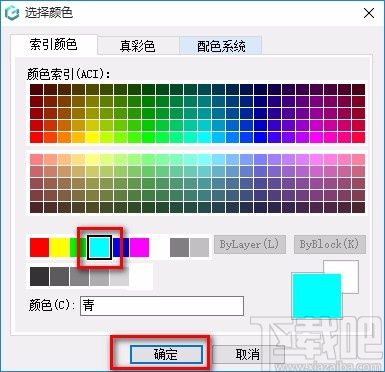Click the 确定 button
Viewport: 385px width, 372px height.
point(166,354)
